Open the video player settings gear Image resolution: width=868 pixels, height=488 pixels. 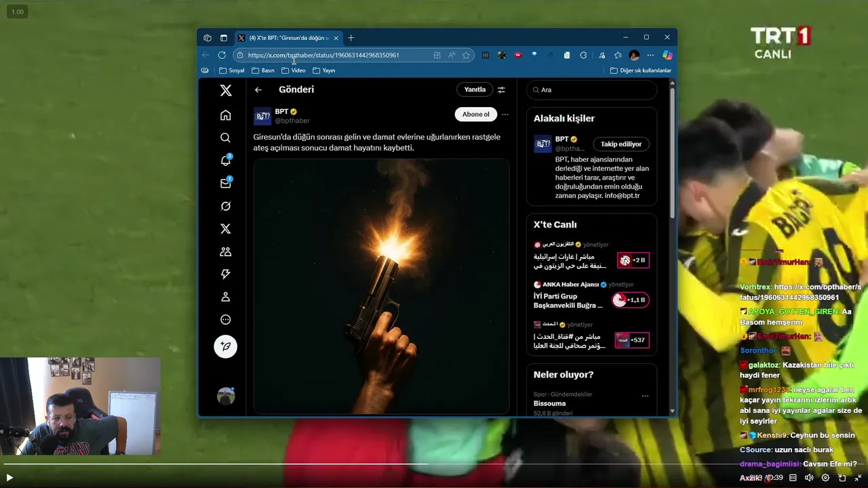[825, 477]
